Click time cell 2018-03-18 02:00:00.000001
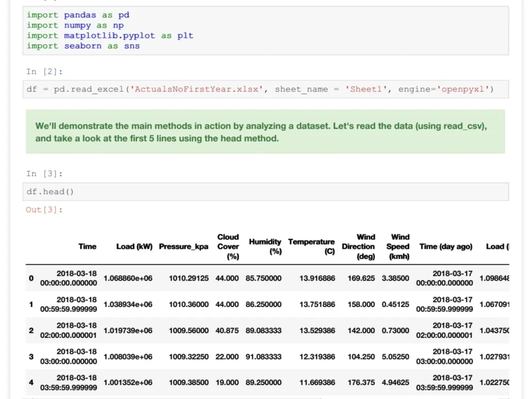 pyautogui.click(x=69, y=330)
